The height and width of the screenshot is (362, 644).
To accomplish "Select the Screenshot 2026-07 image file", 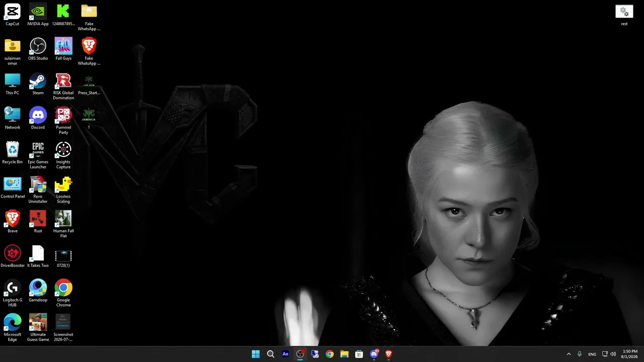I will tap(63, 328).
